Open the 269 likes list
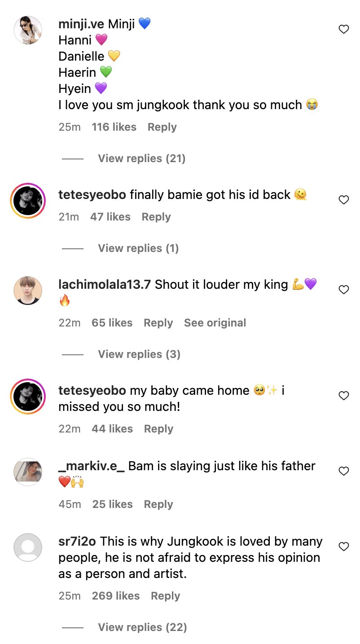This screenshot has height=644, width=360. (x=116, y=596)
